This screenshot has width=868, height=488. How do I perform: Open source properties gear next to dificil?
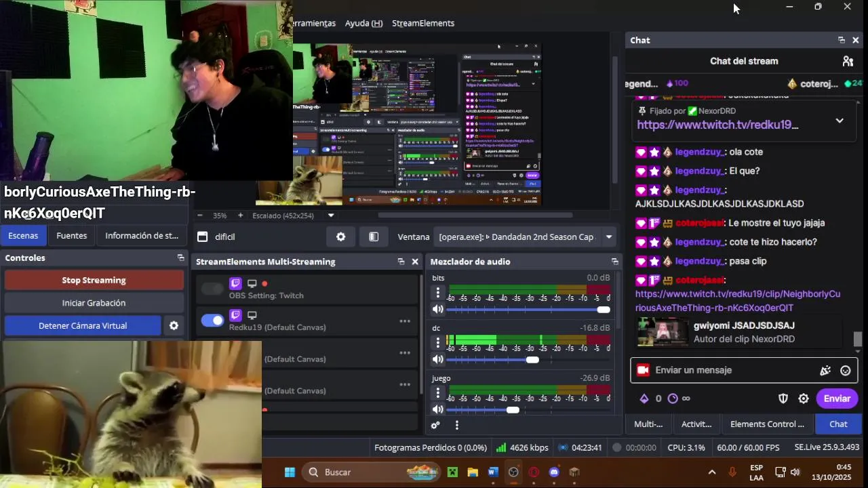point(340,237)
